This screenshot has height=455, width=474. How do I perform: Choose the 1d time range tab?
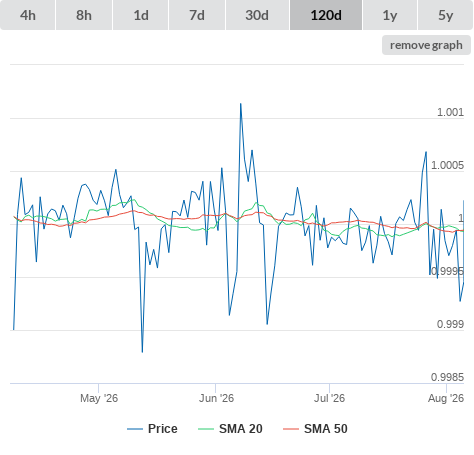[141, 15]
